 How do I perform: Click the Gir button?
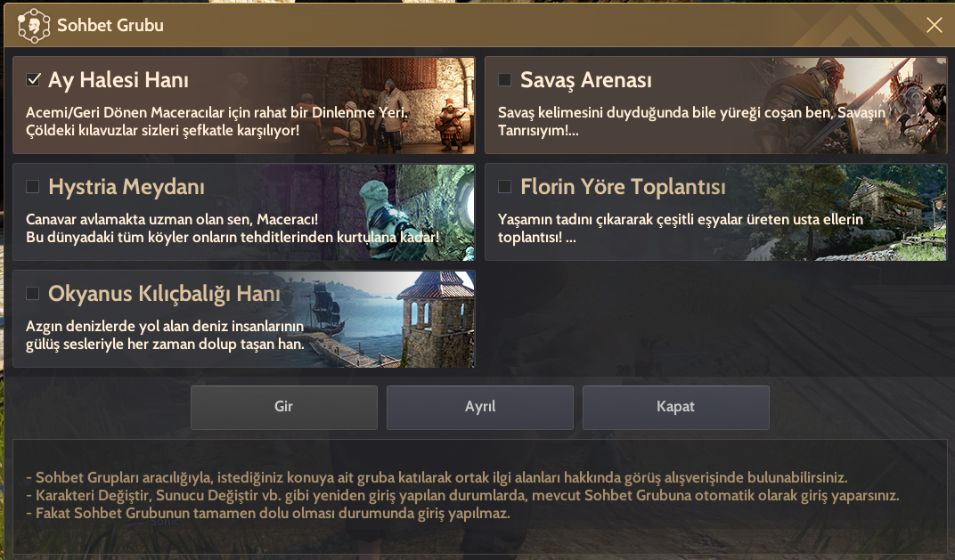coord(284,407)
